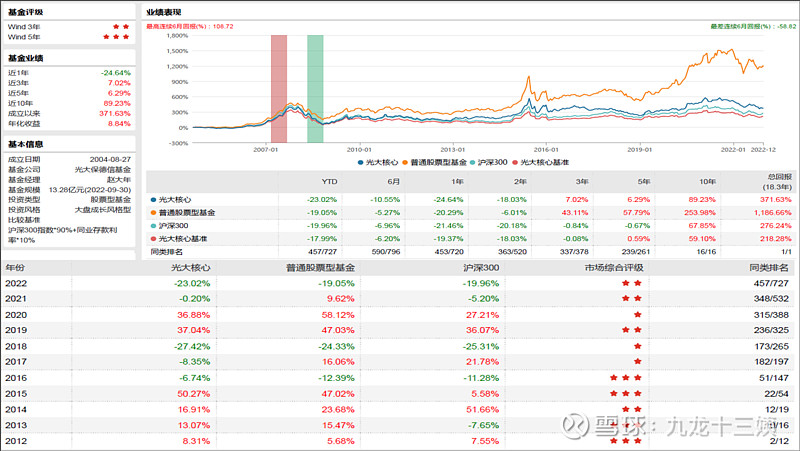Viewport: 800px width, 451px height.
Task: Click the 业绩表现 section heading
Action: click(164, 12)
